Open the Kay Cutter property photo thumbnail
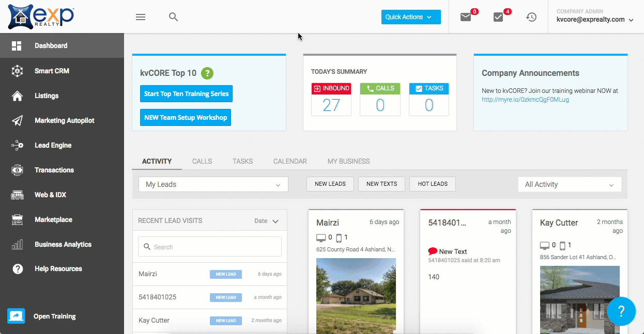 pyautogui.click(x=580, y=300)
